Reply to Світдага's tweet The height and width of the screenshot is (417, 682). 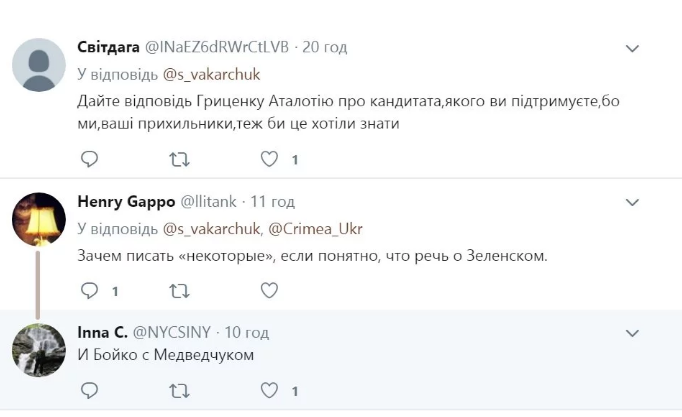(x=90, y=159)
